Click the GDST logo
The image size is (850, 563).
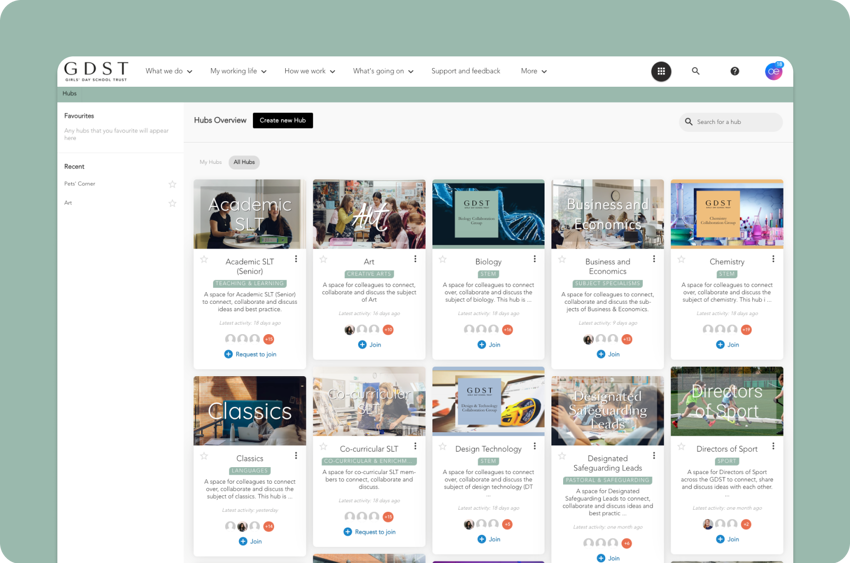tap(96, 71)
